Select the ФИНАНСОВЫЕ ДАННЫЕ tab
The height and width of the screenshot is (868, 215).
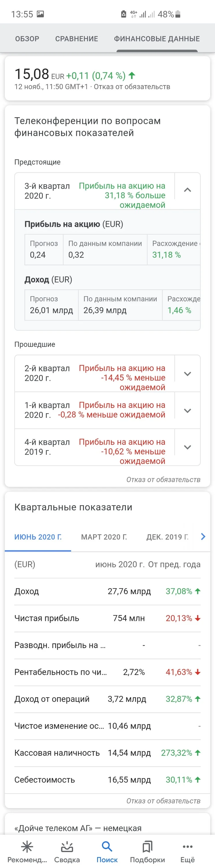(x=157, y=39)
